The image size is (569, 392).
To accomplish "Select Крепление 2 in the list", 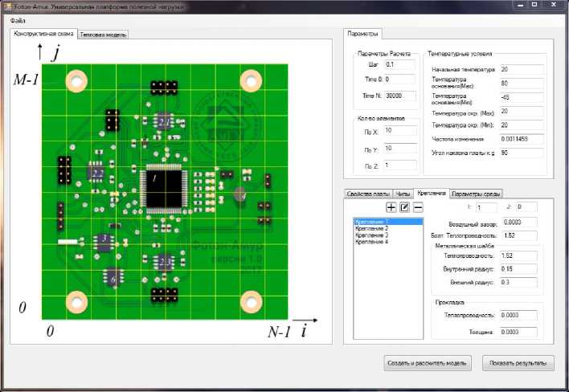I will point(371,228).
